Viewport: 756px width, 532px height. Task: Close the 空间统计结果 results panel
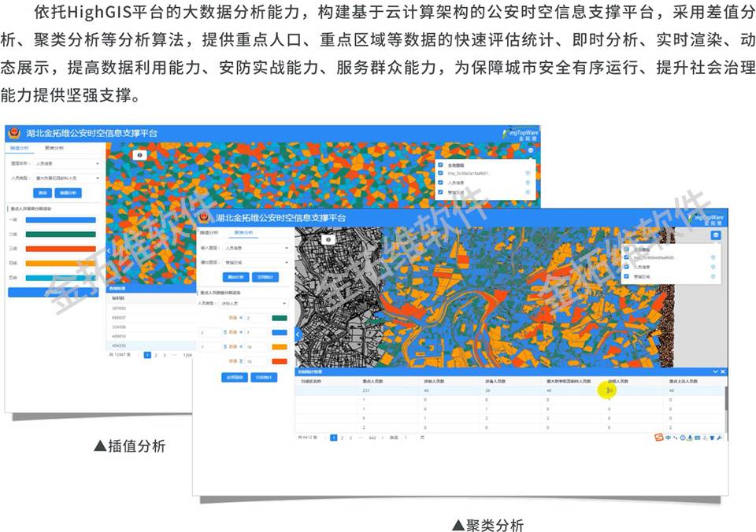coord(723,371)
